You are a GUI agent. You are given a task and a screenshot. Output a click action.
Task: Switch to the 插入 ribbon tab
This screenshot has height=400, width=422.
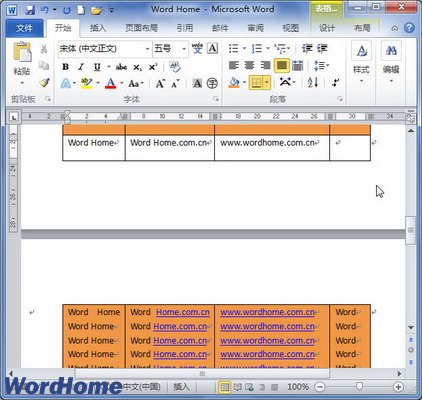pos(97,28)
